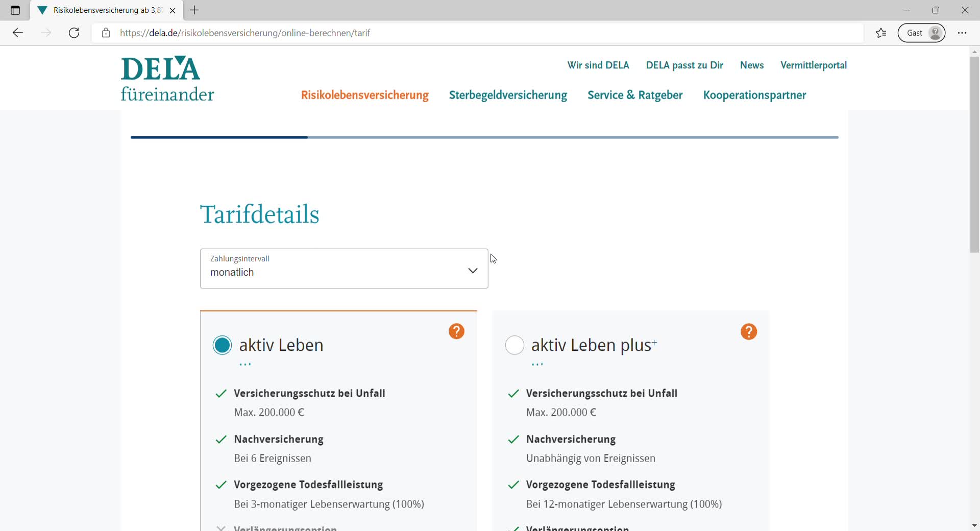This screenshot has height=531, width=980.
Task: View site information lock icon
Action: (106, 33)
